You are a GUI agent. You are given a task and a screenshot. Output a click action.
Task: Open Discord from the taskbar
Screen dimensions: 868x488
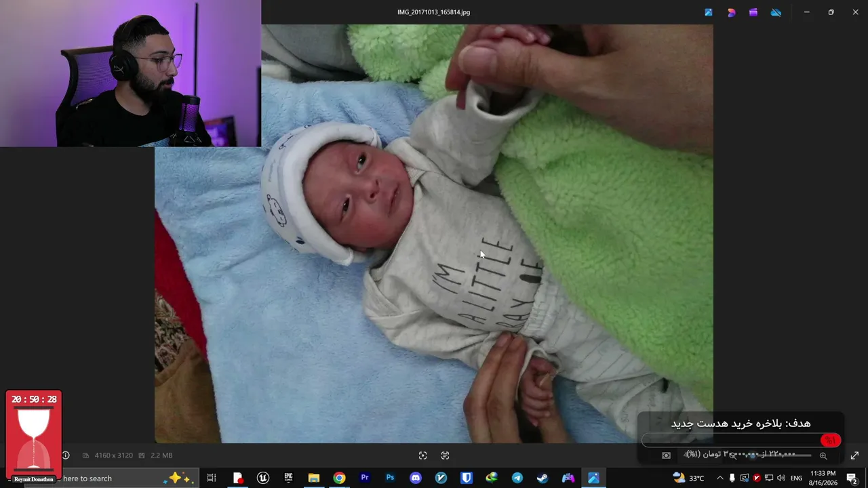[x=416, y=478]
